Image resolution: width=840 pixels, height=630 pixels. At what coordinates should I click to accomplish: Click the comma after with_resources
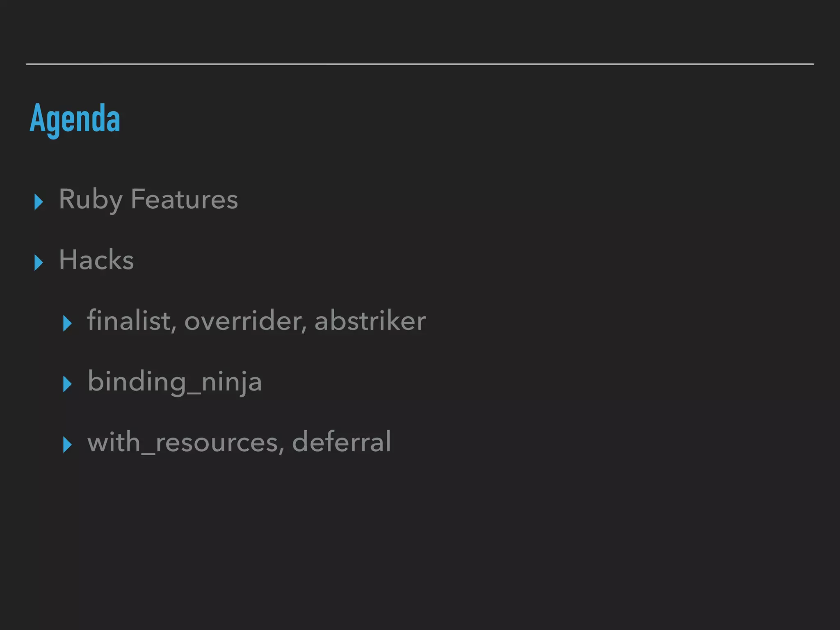point(282,450)
